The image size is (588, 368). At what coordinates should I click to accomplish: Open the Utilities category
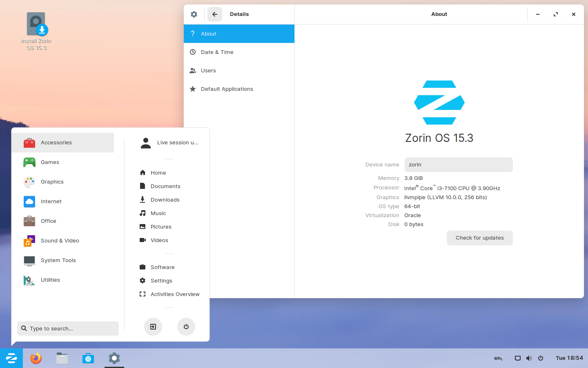[62, 280]
